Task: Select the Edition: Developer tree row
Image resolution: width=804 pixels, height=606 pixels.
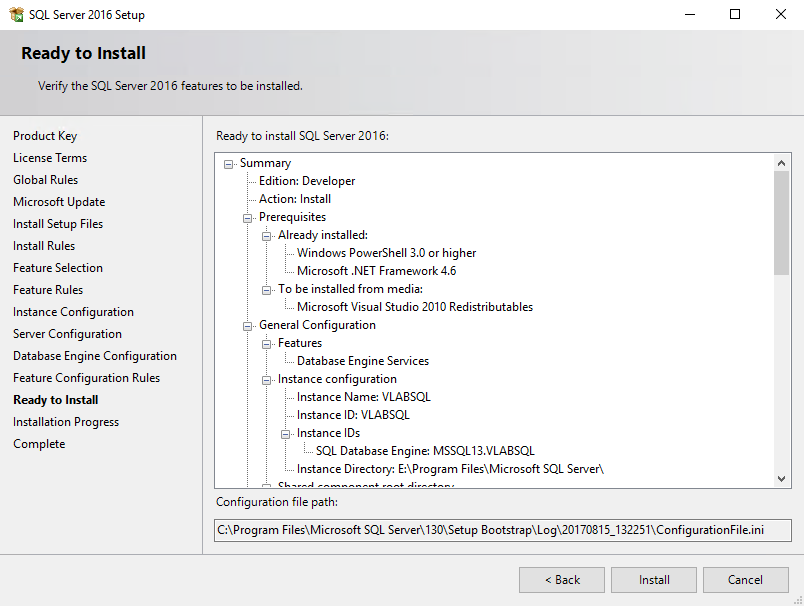Action: pyautogui.click(x=307, y=181)
